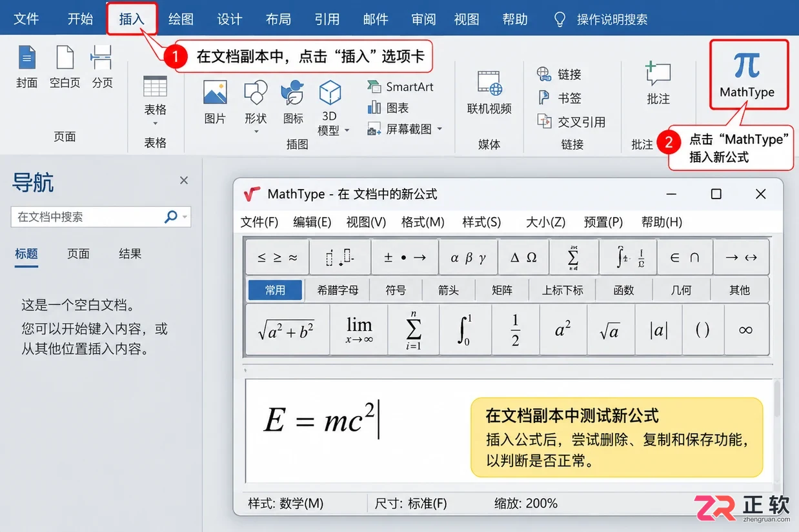This screenshot has height=532, width=799.
Task: Select the 结果 navigation tab
Action: pos(130,254)
